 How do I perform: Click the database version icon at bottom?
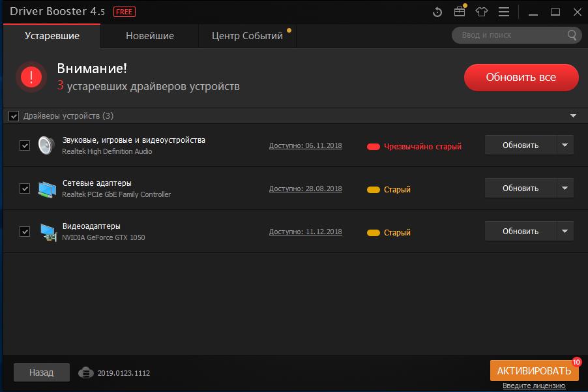(x=86, y=373)
